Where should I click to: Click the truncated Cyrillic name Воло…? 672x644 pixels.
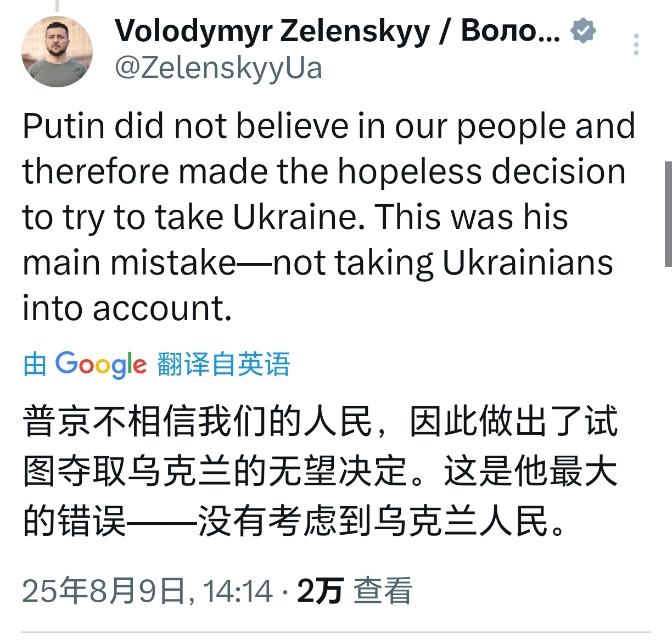511,31
